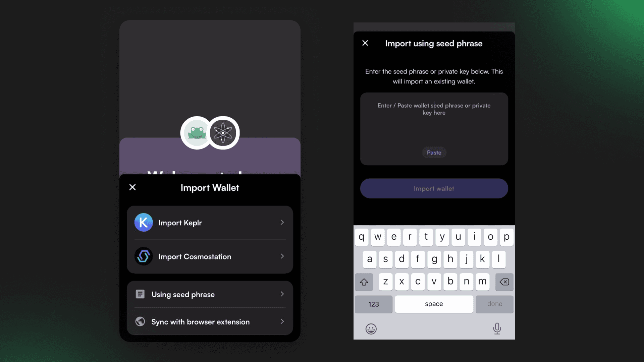
Task: Click the Paste button in seed phrase field
Action: pos(433,153)
